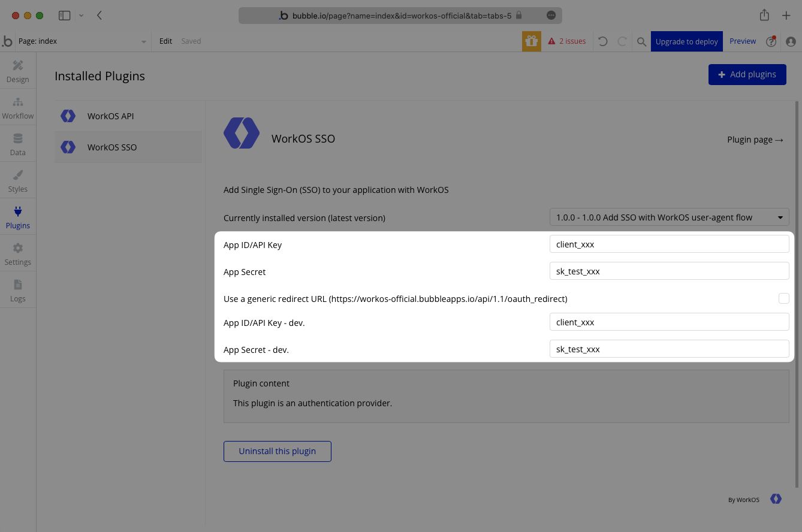The height and width of the screenshot is (532, 802).
Task: Expand the chevron next to sidebar icon
Action: (81, 16)
